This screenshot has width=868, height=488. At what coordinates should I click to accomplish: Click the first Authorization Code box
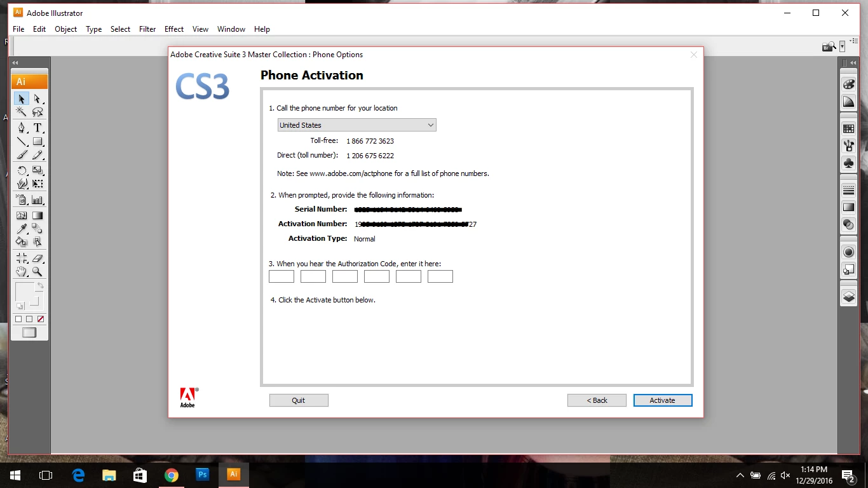click(281, 276)
